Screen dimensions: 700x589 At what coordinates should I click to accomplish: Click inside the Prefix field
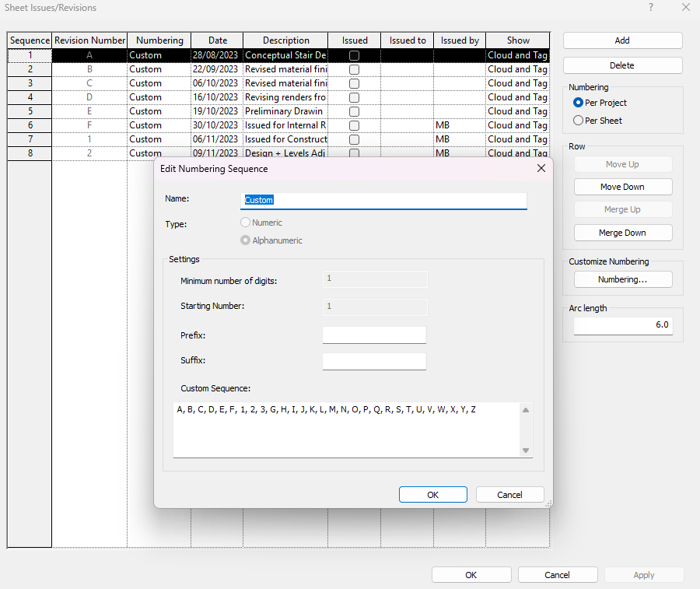(x=374, y=335)
